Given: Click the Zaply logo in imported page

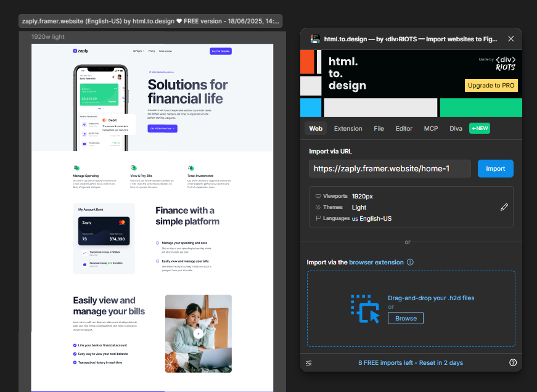Looking at the screenshot, I should click(x=81, y=51).
